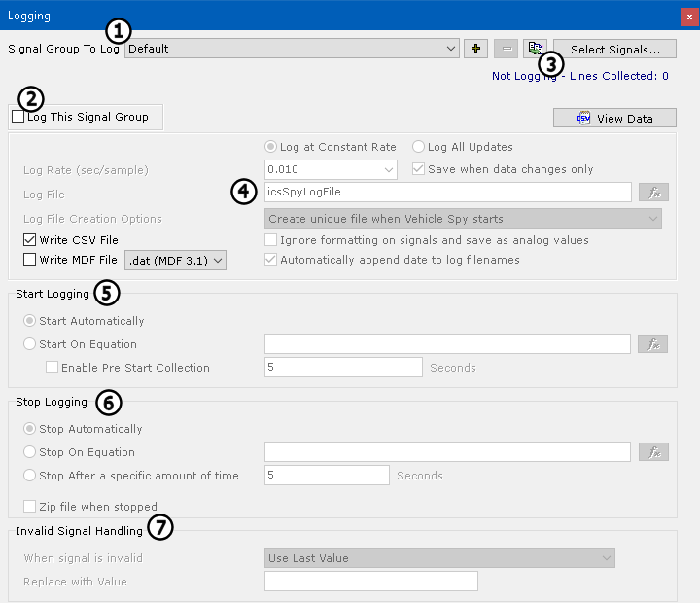The height and width of the screenshot is (603, 700).
Task: Toggle the Zip file when stopped checkbox
Action: [29, 507]
